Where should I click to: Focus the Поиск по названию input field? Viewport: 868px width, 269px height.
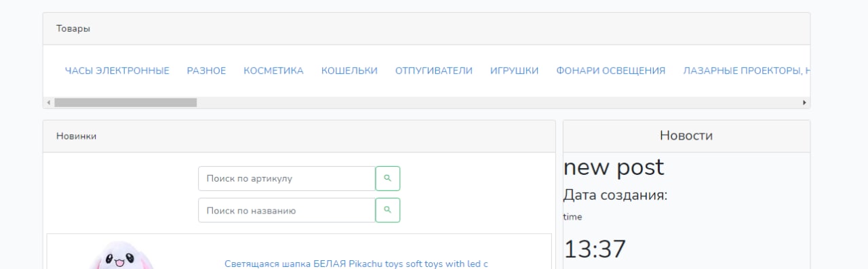287,210
